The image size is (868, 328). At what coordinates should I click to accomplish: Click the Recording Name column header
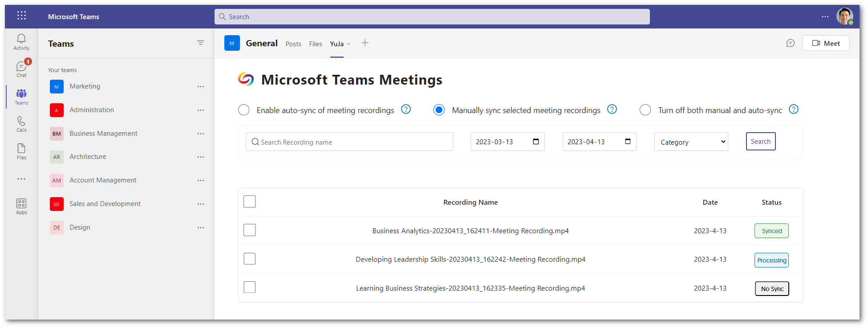tap(471, 202)
